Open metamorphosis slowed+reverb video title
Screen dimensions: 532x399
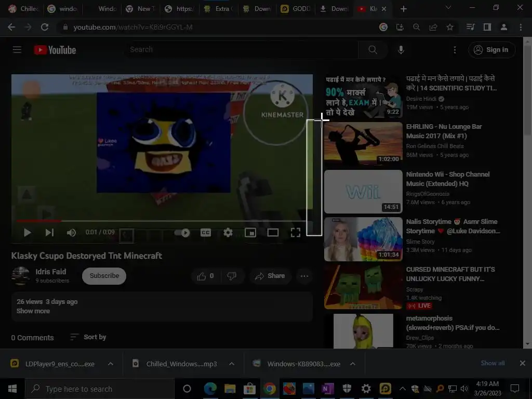click(x=453, y=323)
